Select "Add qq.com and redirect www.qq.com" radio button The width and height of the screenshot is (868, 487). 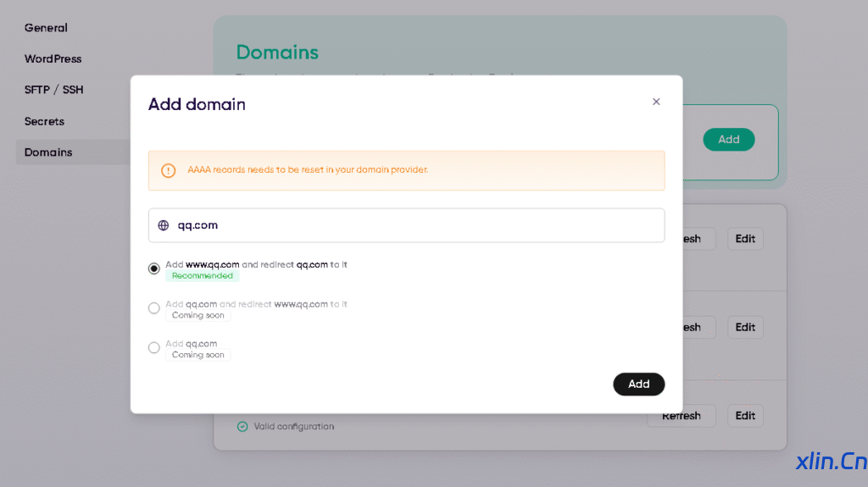154,308
